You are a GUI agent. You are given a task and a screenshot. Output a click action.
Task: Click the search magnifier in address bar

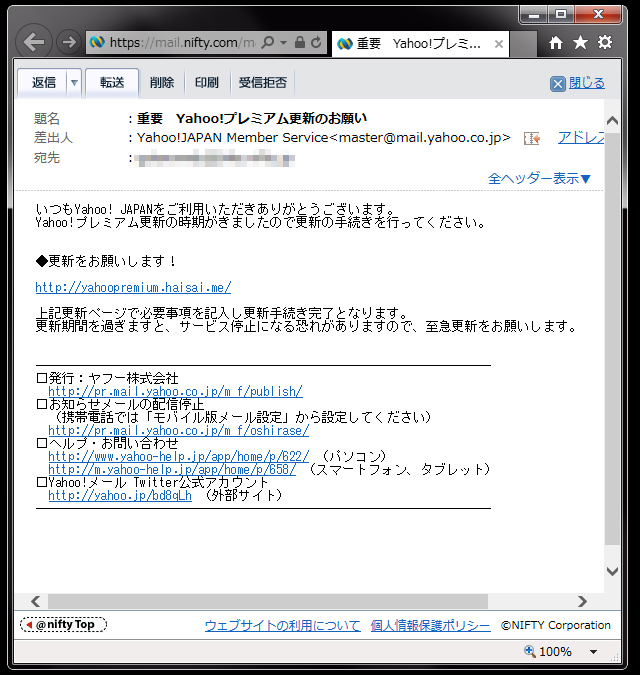click(268, 42)
